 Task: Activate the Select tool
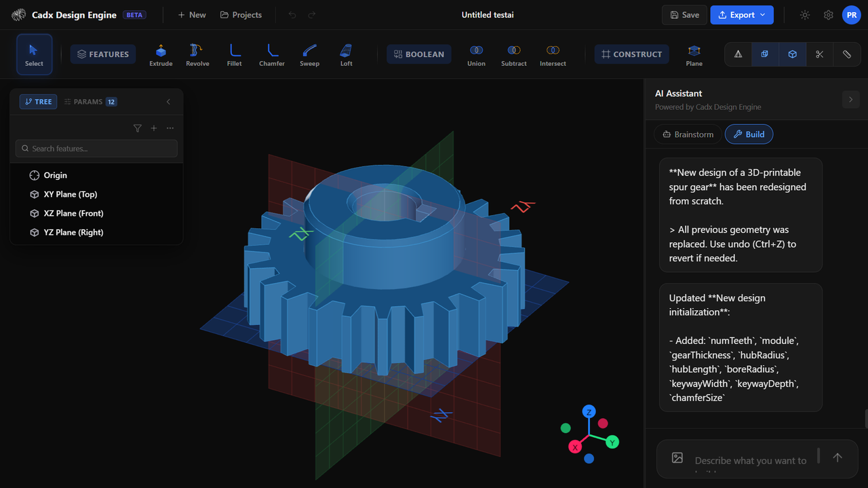(34, 54)
